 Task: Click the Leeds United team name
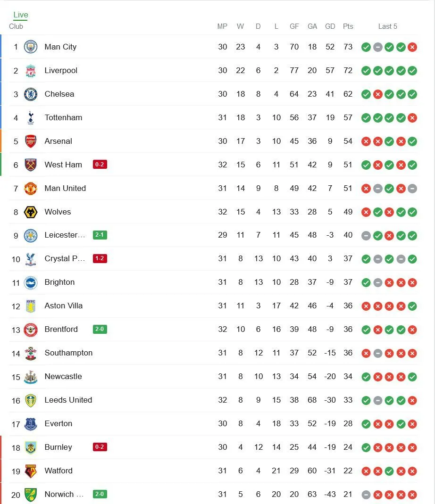(x=68, y=400)
